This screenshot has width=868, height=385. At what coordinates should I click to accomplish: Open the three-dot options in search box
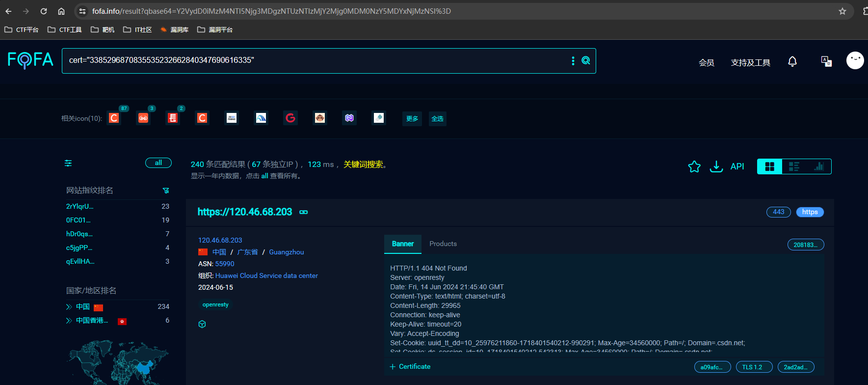pyautogui.click(x=573, y=60)
